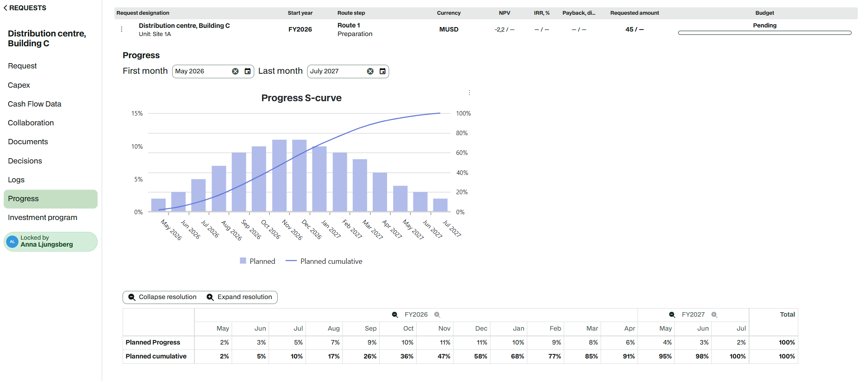The width and height of the screenshot is (868, 381).
Task: Click the Expand resolution button
Action: 239,297
